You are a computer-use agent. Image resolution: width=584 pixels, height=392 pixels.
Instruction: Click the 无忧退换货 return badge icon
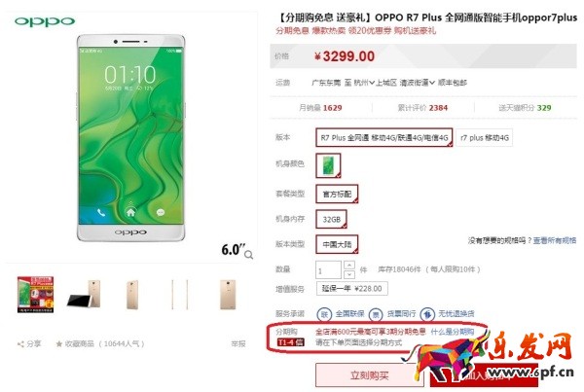[x=427, y=314]
